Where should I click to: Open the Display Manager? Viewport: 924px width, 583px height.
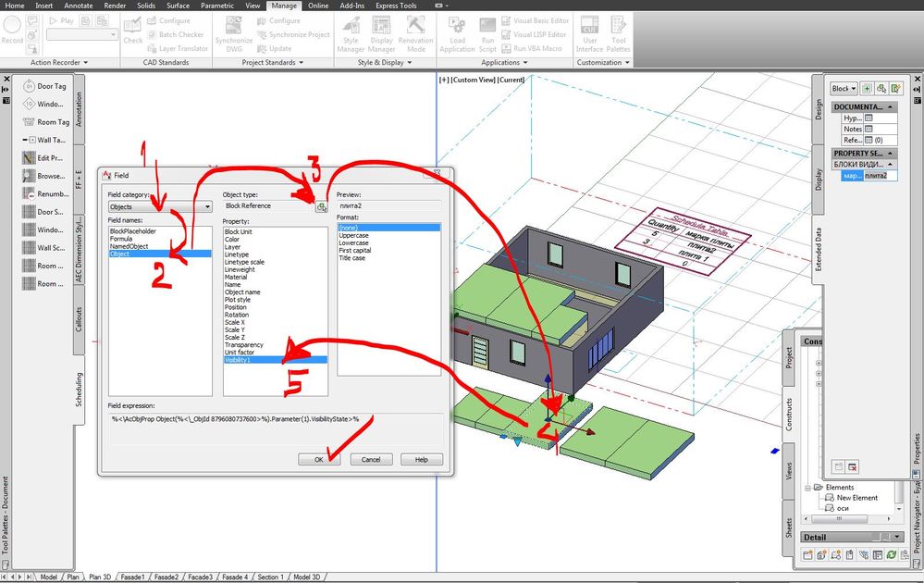tap(381, 34)
